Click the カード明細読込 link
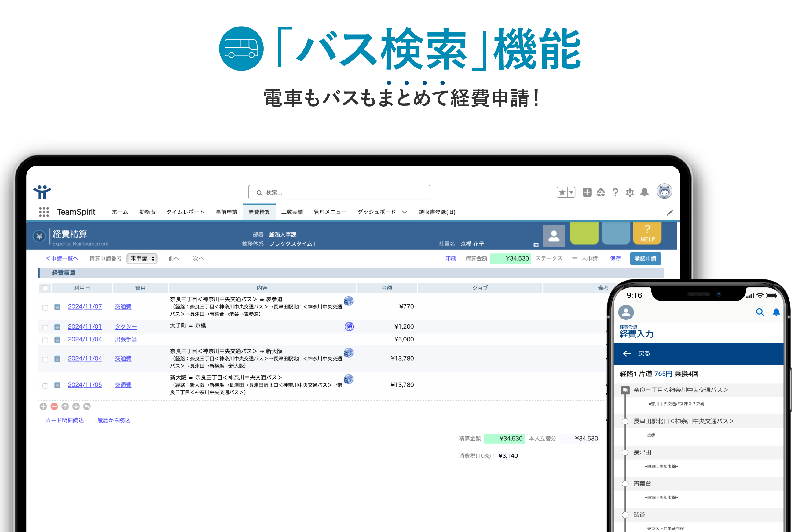Image resolution: width=802 pixels, height=532 pixels. pos(64,420)
